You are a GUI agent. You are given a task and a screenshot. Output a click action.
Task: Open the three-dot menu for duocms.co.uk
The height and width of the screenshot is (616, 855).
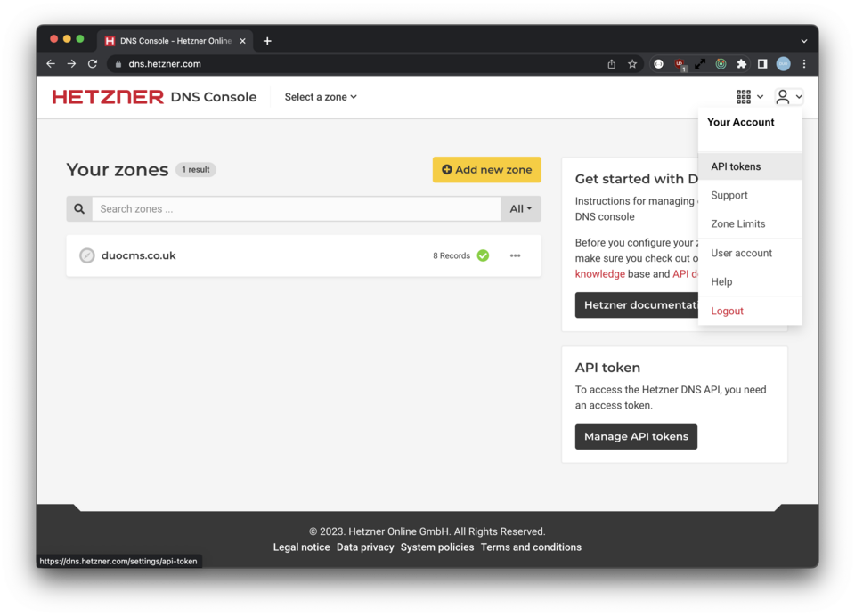click(x=516, y=255)
